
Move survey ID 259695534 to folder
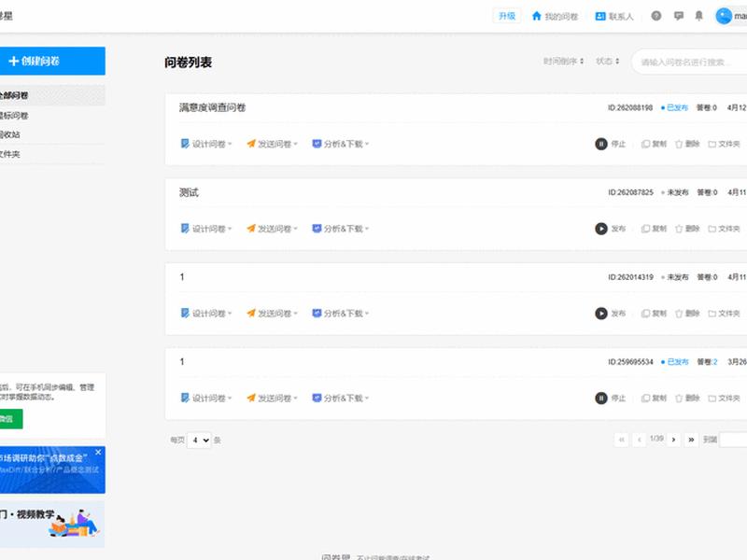[724, 399]
